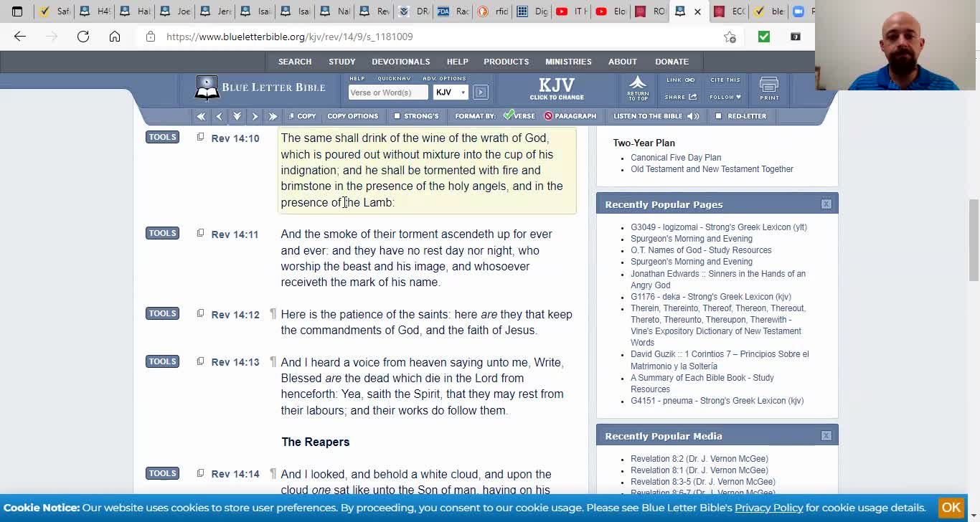Open the G3049 logizomai lexicon link
This screenshot has width=980, height=522.
coord(719,227)
